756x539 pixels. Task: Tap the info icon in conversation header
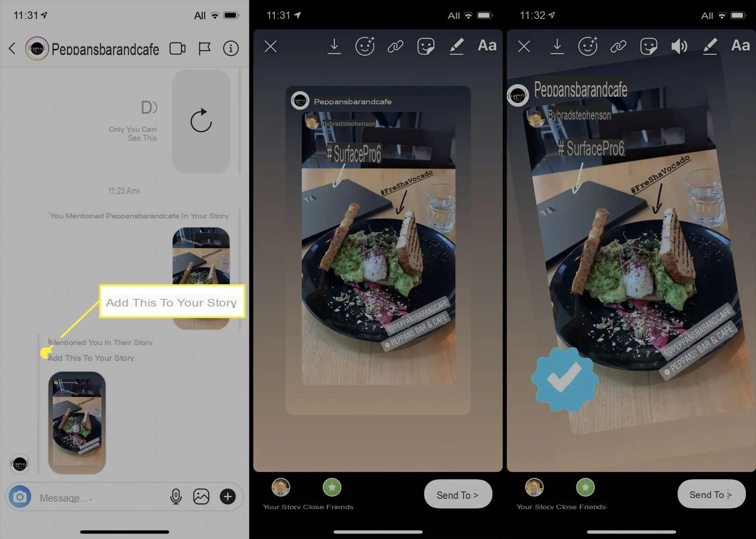tap(232, 48)
